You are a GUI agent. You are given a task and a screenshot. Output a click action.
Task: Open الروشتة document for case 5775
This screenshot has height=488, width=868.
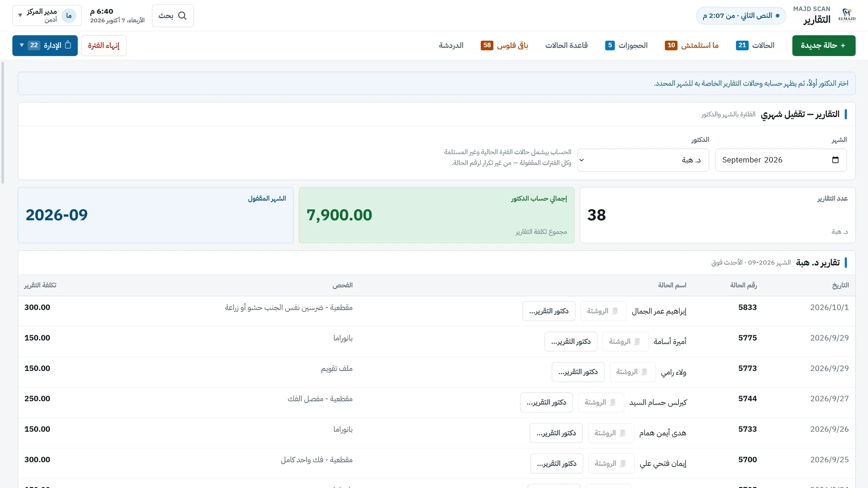pyautogui.click(x=625, y=342)
